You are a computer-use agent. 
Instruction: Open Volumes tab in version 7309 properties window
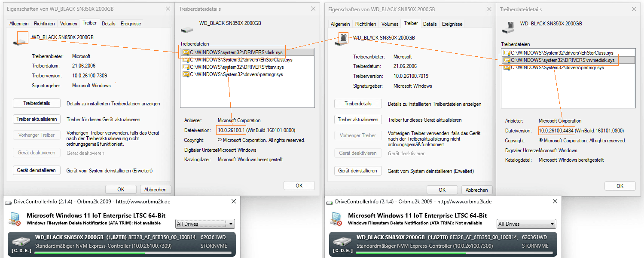69,24
